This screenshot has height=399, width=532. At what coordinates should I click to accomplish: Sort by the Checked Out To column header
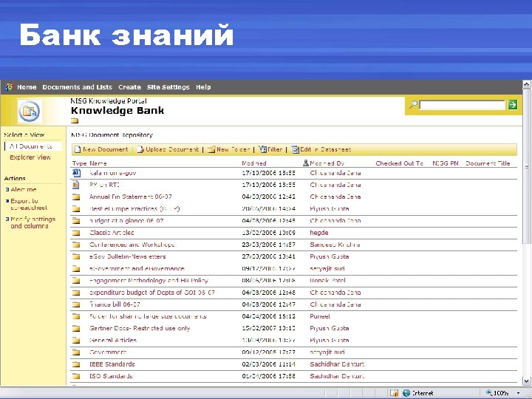pyautogui.click(x=399, y=163)
